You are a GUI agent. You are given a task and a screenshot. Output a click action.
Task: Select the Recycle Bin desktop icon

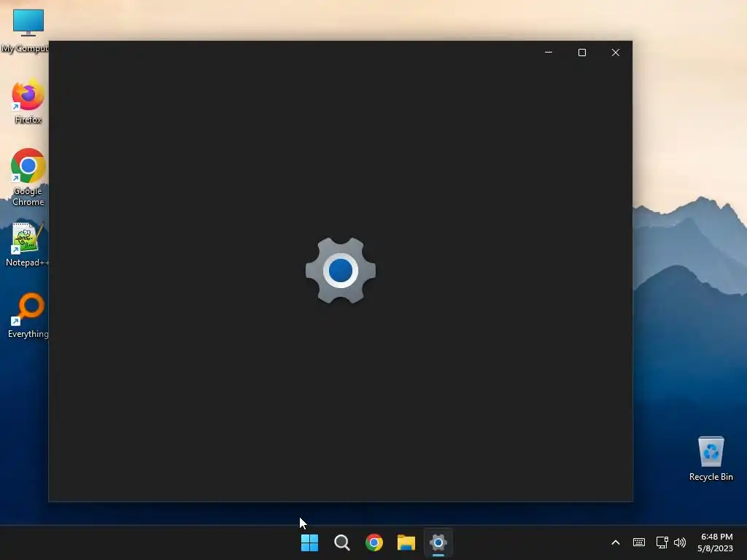coord(711,459)
